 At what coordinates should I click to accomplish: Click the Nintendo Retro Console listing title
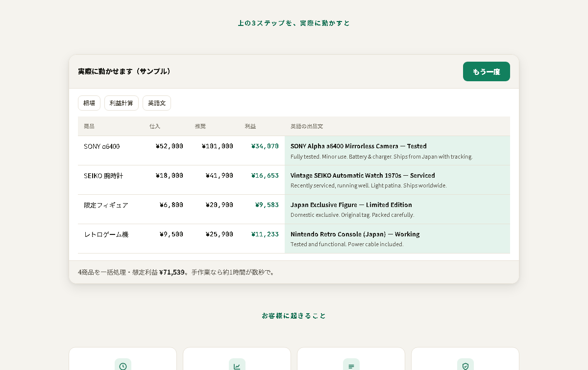355,234
